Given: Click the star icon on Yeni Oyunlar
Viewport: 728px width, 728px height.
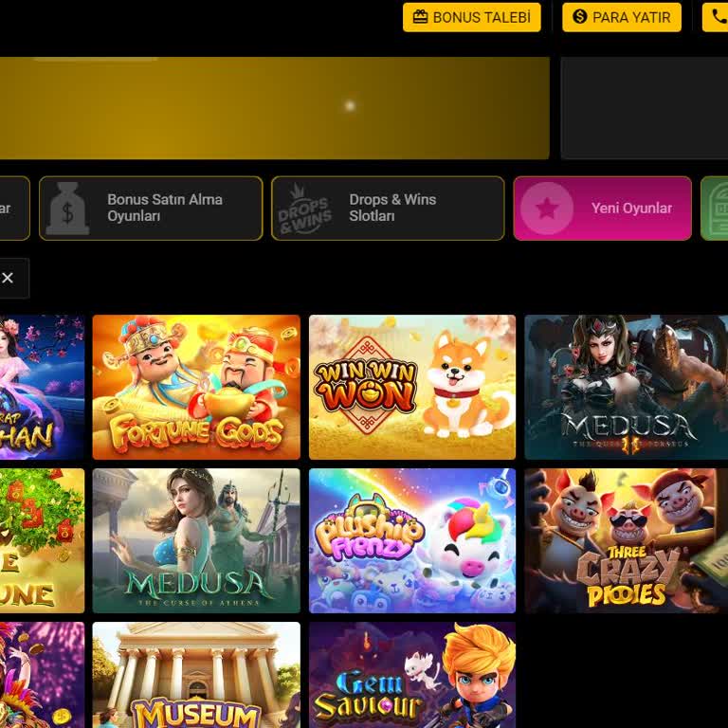Looking at the screenshot, I should (x=547, y=209).
